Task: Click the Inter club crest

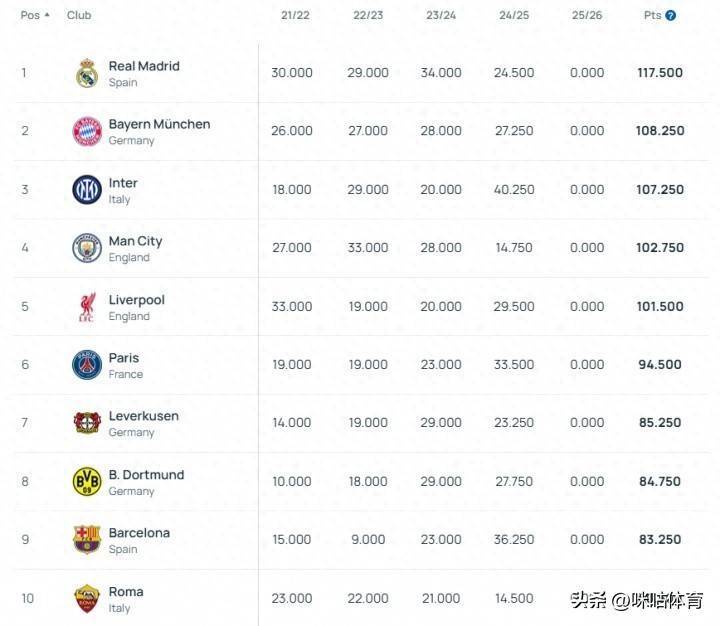Action: click(x=87, y=190)
